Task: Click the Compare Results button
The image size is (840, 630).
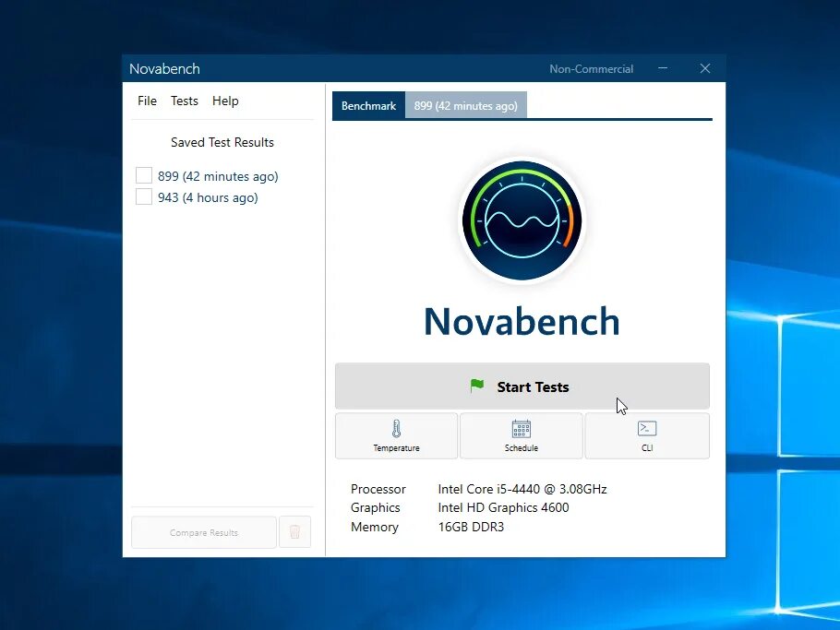Action: coord(203,531)
